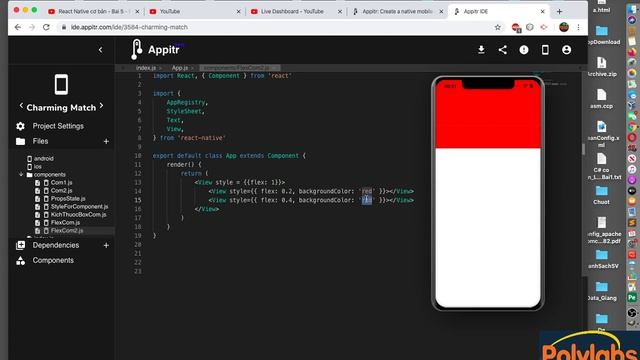The width and height of the screenshot is (640, 360).
Task: Open the asm.ccp desktop file
Action: (x=602, y=99)
